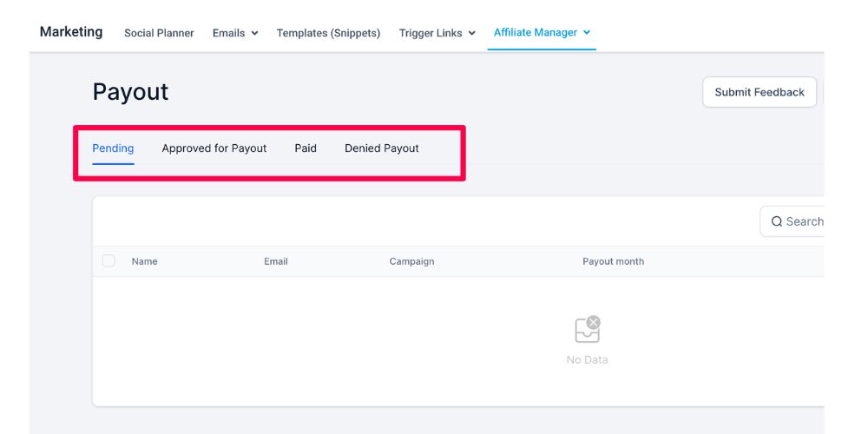Expand the Trigger Links dropdown arrow
Image resolution: width=868 pixels, height=434 pixels.
(472, 33)
